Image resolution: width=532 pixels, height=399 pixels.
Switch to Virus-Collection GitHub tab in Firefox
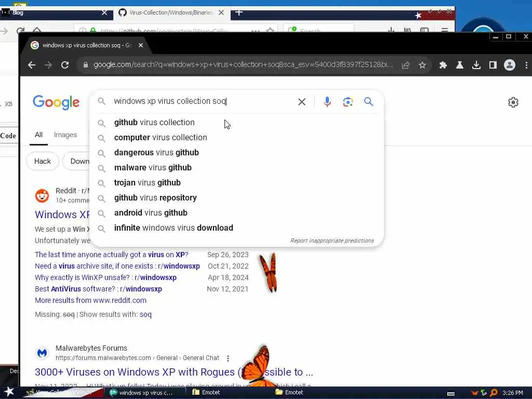click(170, 12)
